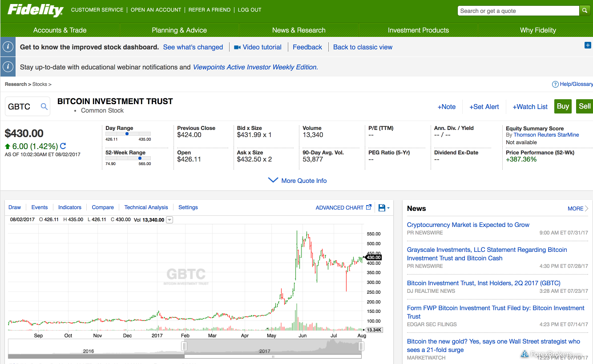
Task: Click the Buy button
Action: coord(563,106)
